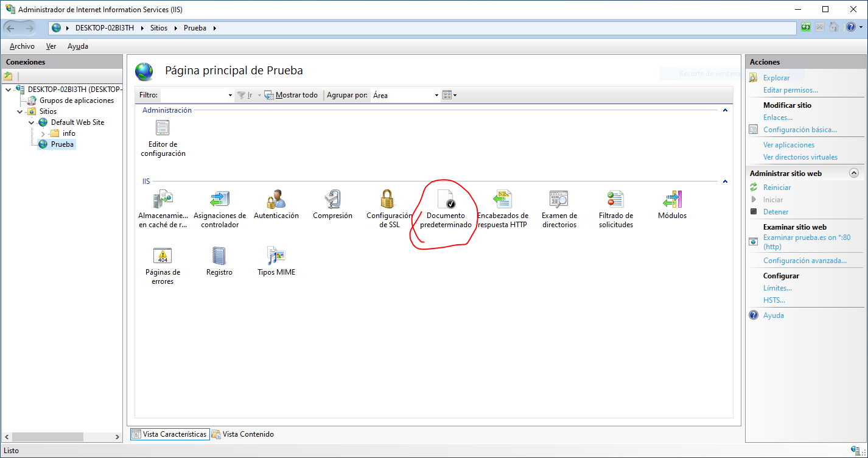Open Configuración básica link
This screenshot has height=458, width=868.
point(800,130)
